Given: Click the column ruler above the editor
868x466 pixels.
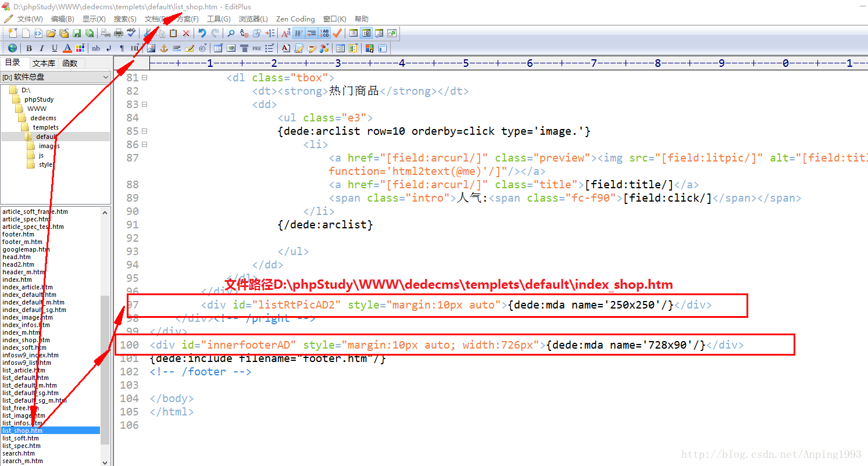Looking at the screenshot, I should point(509,63).
